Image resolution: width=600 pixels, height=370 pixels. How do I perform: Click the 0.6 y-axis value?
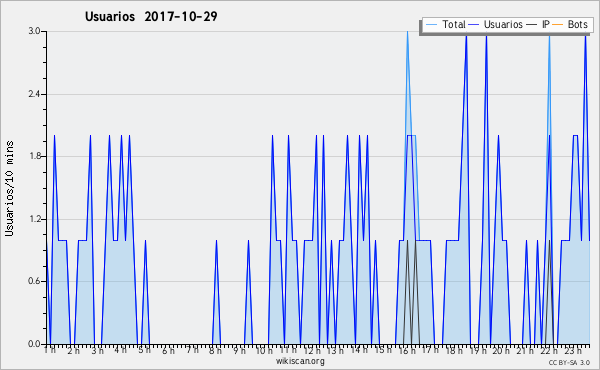(x=34, y=281)
